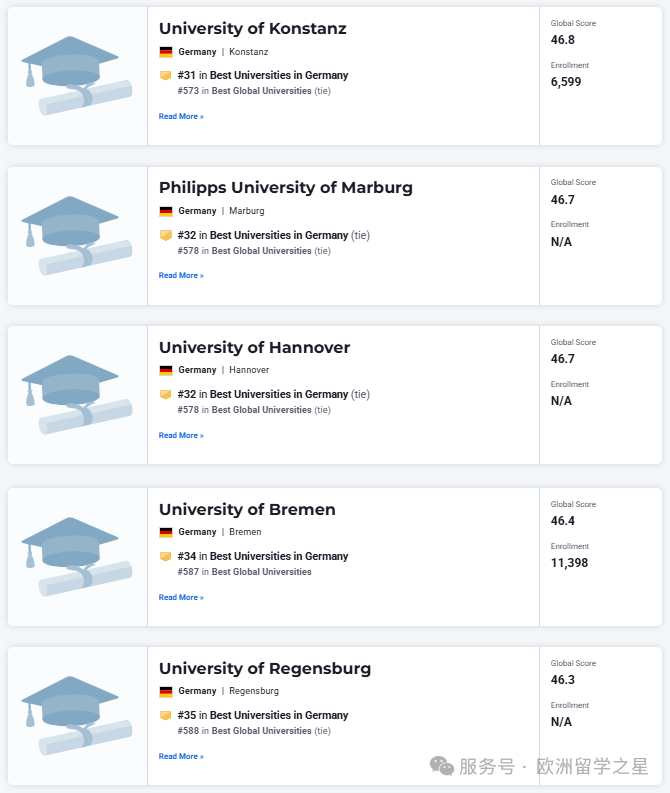Open Read More for University of Bremen

pos(181,597)
